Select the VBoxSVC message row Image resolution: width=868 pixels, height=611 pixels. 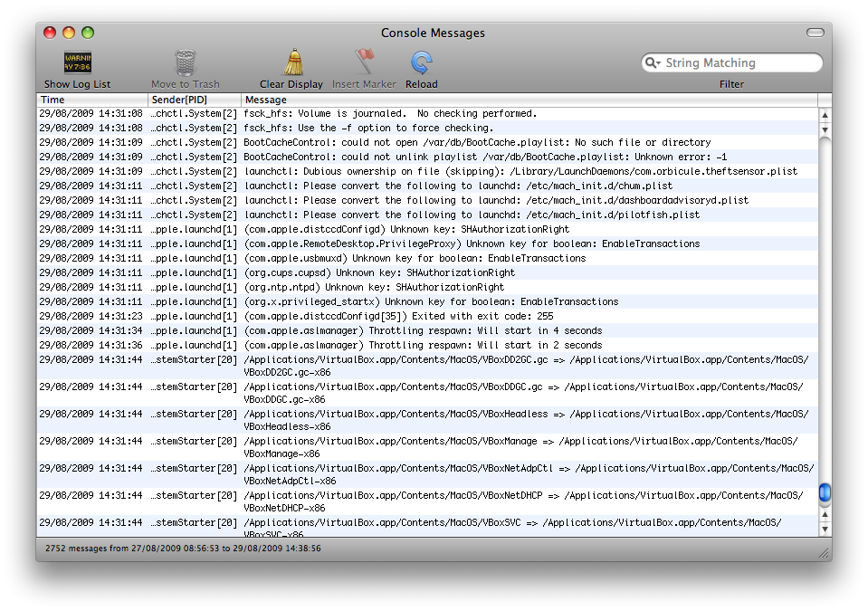(427, 526)
